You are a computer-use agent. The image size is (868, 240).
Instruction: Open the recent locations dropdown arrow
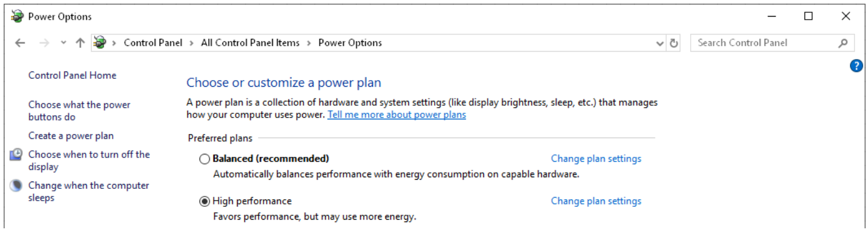(63, 43)
